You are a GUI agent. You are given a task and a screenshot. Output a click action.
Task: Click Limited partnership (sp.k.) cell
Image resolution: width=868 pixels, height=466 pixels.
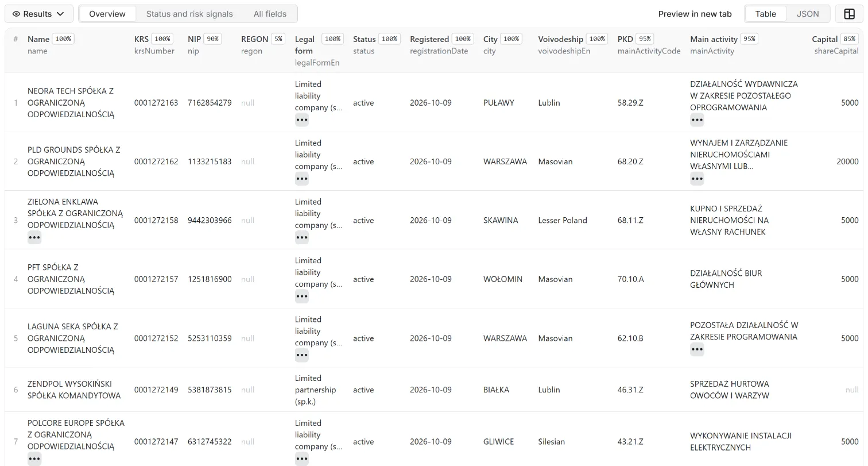[x=316, y=390]
